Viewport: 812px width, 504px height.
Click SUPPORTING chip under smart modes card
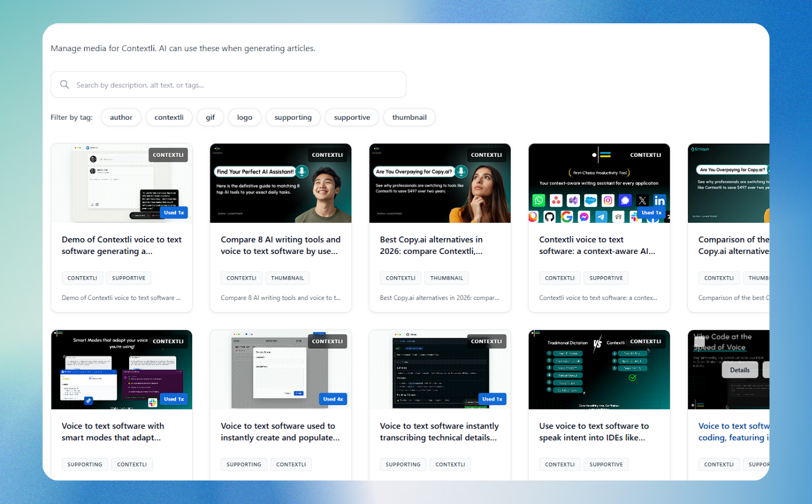click(x=85, y=464)
